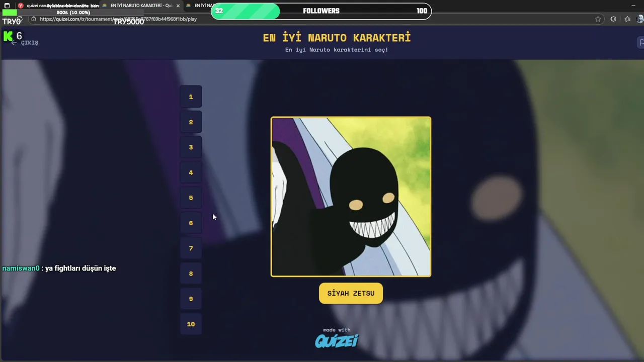Viewport: 644px width, 362px height.
Task: Place character in rank slot 1
Action: (191, 97)
